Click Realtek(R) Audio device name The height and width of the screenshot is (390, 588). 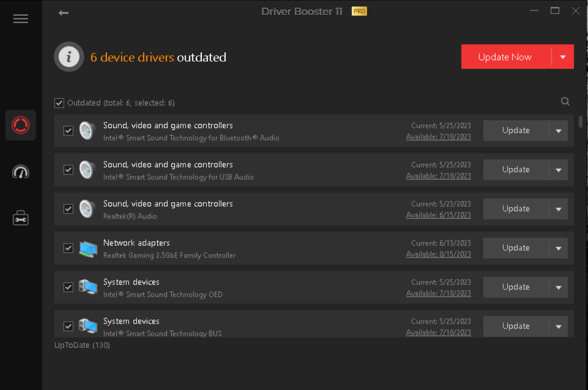[130, 216]
